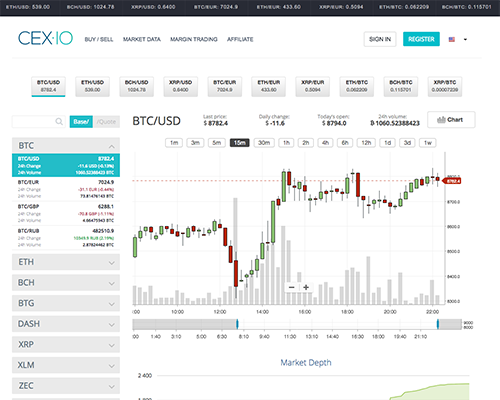Open MARGIN TRADING menu

click(194, 39)
